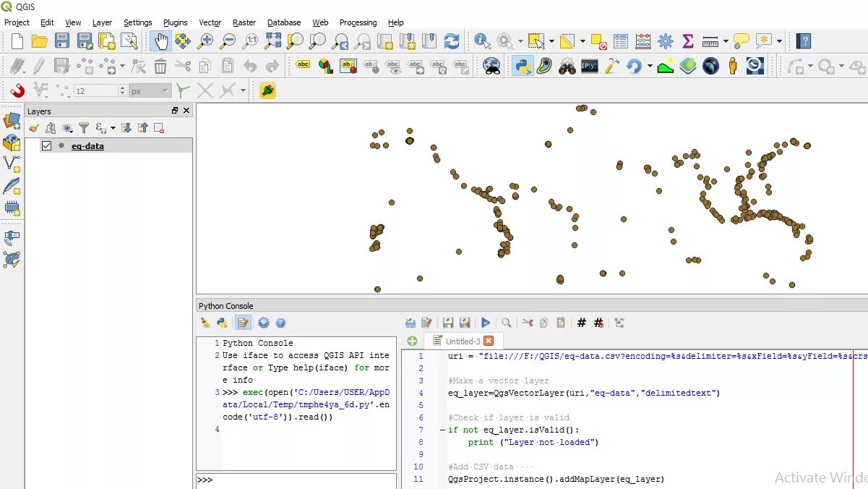Remove selected layer from the Layers panel
868x489 pixels.
pos(159,128)
